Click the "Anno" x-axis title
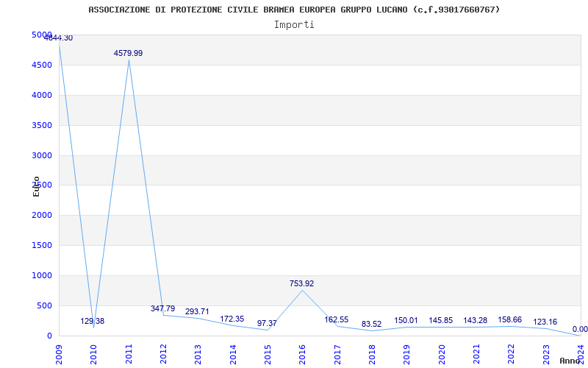The height and width of the screenshot is (368, 588). [x=570, y=361]
